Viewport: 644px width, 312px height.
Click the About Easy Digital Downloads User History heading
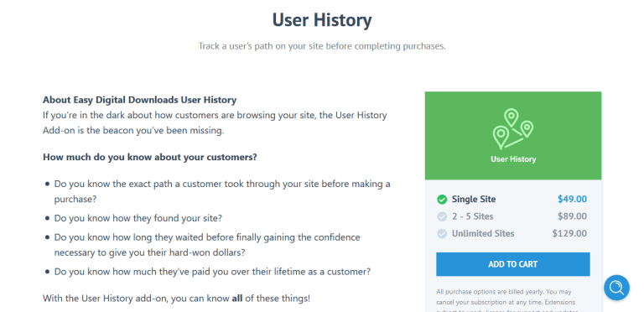(x=140, y=100)
